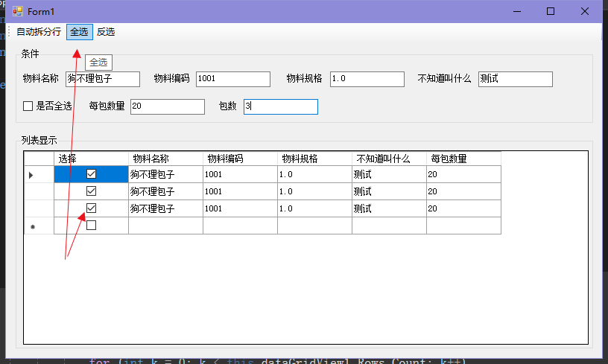Click 狗不理包子 cell in the third row
The height and width of the screenshot is (364, 608).
165,208
